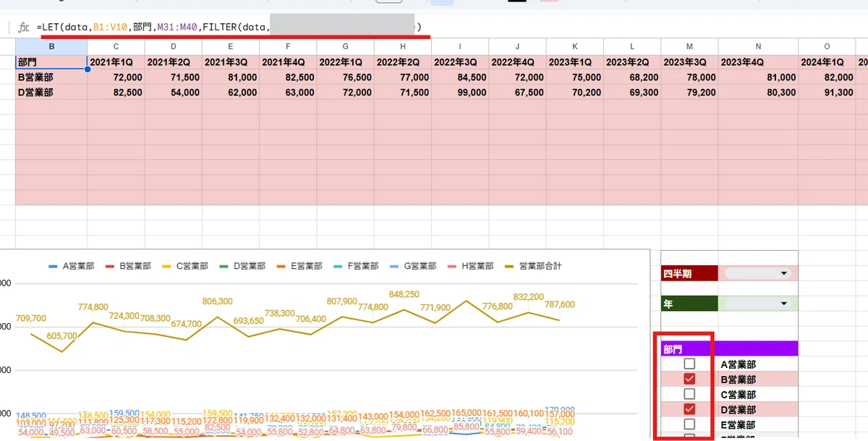Select the 部門 header cell in column B
Viewport: 868px width, 441px height.
[51, 62]
